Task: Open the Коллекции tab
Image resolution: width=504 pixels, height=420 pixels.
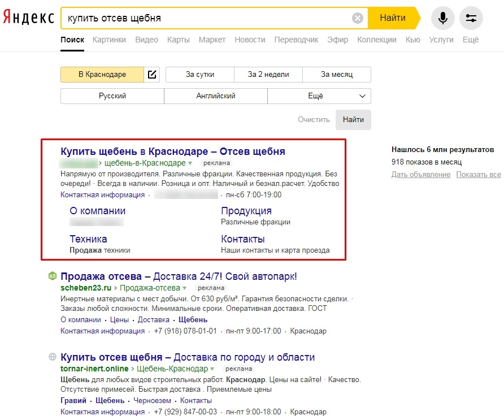Action: point(377,40)
